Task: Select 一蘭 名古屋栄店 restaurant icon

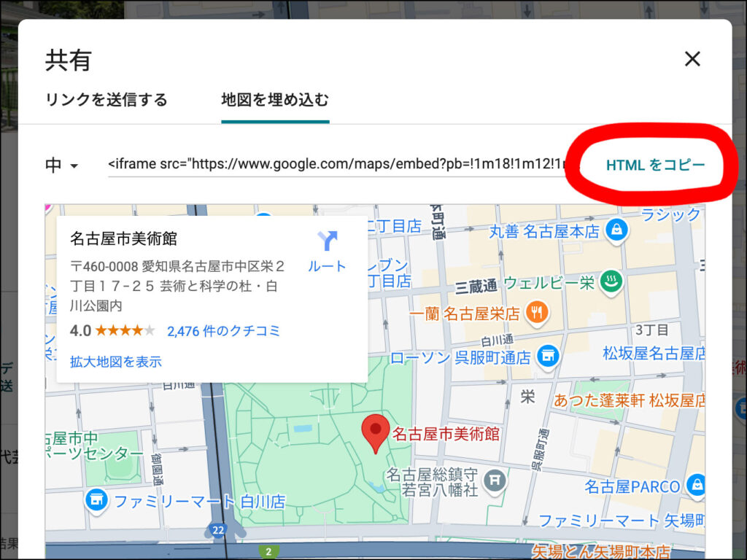Action: coord(537,312)
